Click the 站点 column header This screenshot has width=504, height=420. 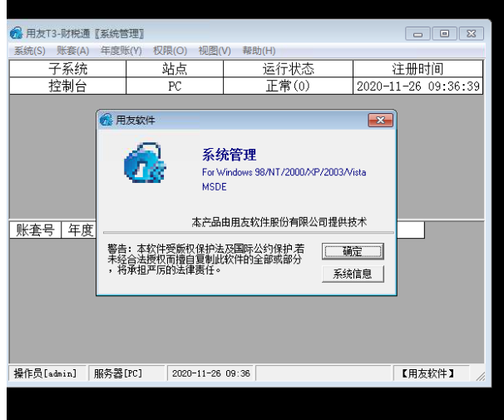175,69
